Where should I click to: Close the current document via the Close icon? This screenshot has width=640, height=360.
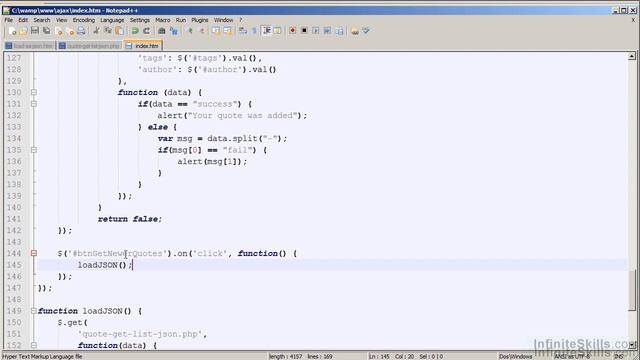[58, 31]
